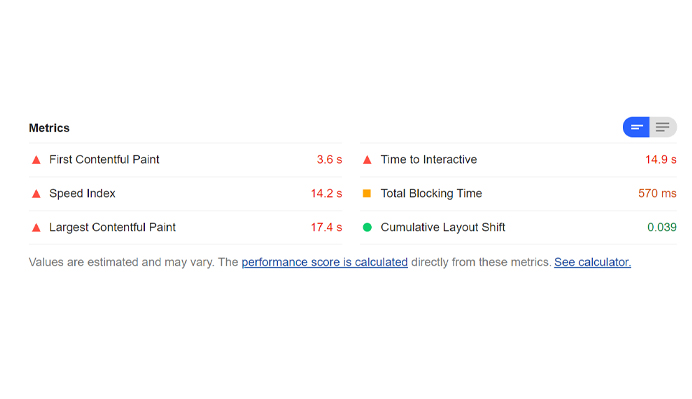
Task: Click the orange square beside Total Blocking Time
Action: point(367,193)
